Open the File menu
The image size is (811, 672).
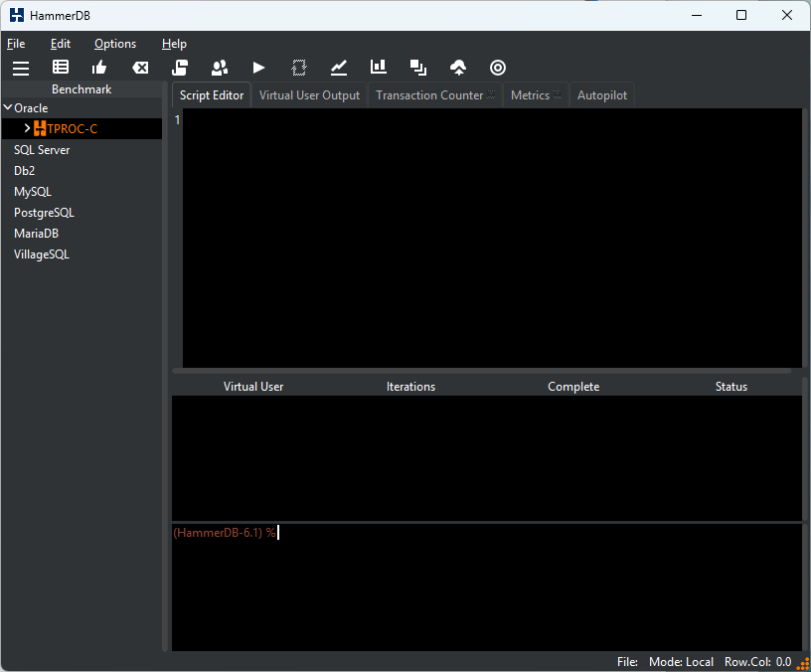(x=16, y=44)
